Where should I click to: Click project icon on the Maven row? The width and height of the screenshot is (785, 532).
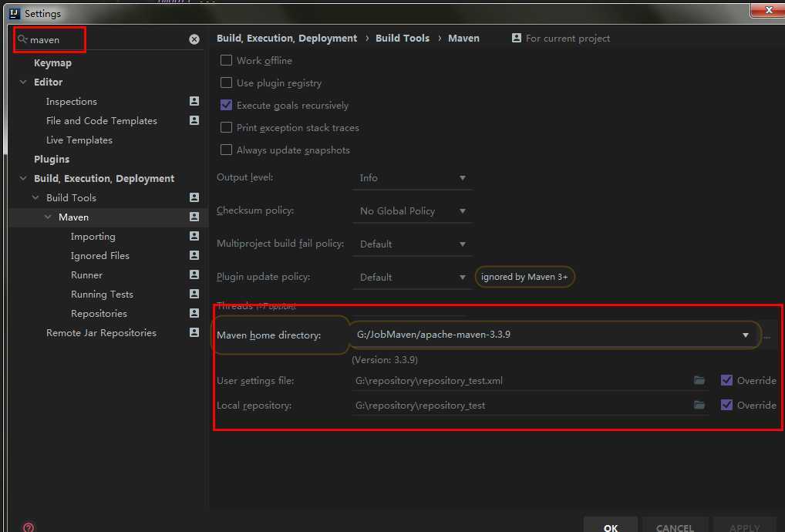194,217
